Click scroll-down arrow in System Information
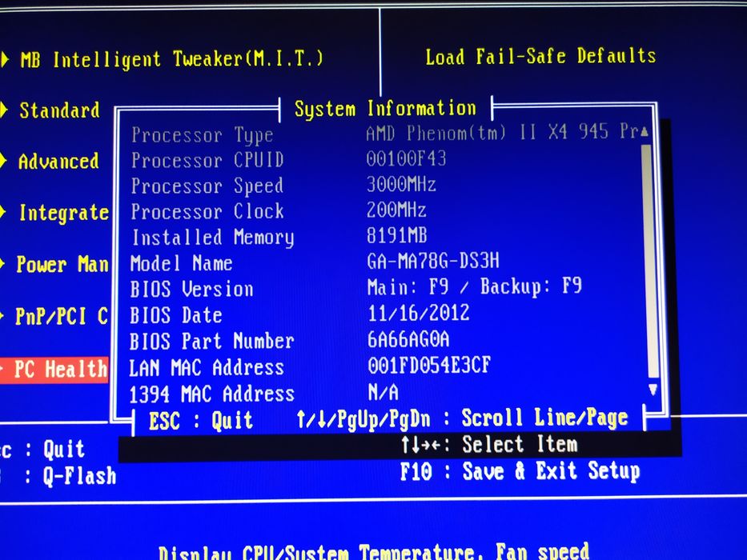747x560 pixels. (x=653, y=390)
